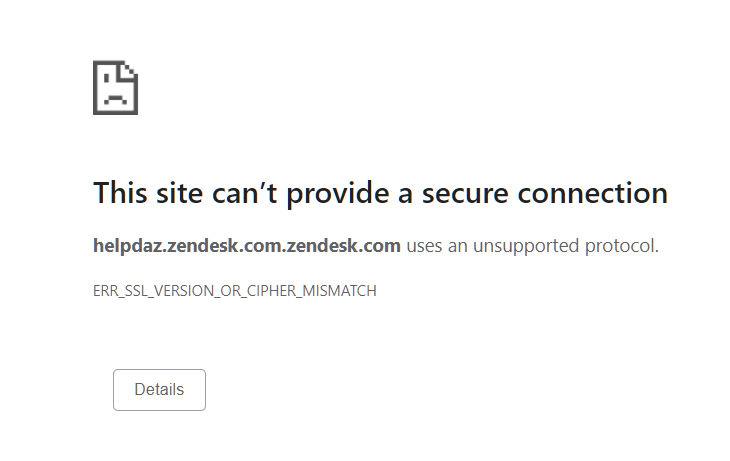
Task: Click the word "uses" after the hostname
Action: click(424, 245)
